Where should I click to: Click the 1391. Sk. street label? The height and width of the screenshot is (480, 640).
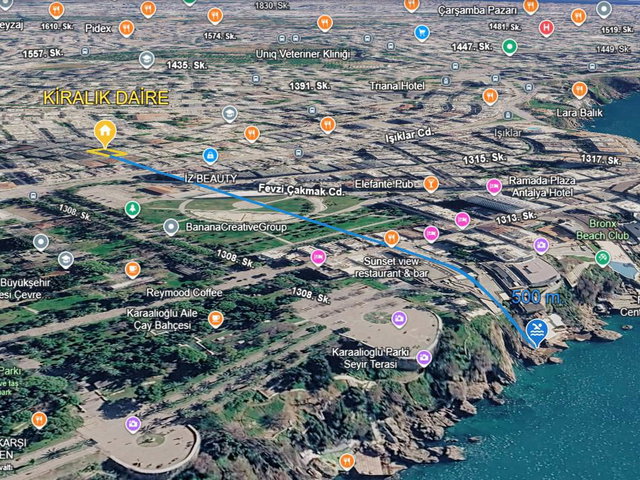(x=310, y=86)
